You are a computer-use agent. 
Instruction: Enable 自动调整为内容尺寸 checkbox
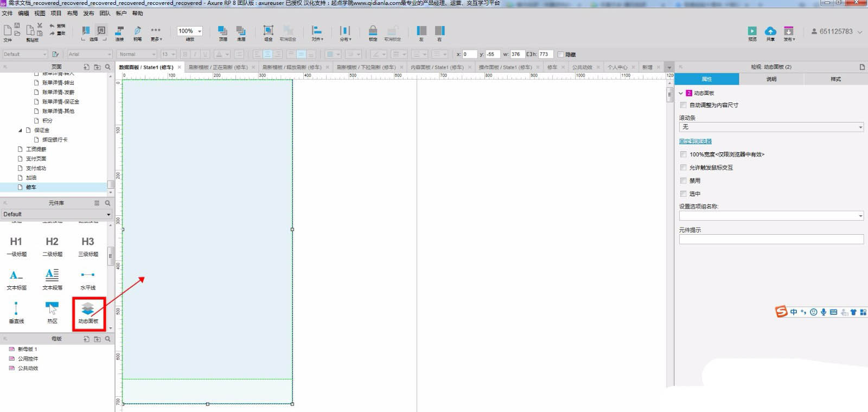(x=684, y=105)
